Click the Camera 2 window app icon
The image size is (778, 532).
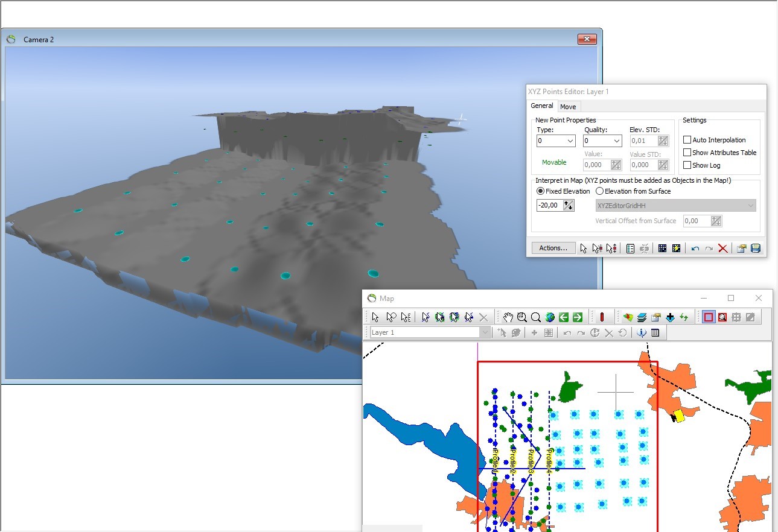tap(11, 39)
